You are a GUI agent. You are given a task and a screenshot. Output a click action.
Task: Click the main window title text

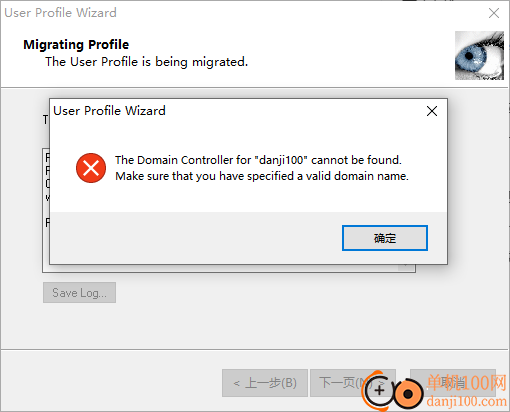pos(60,13)
